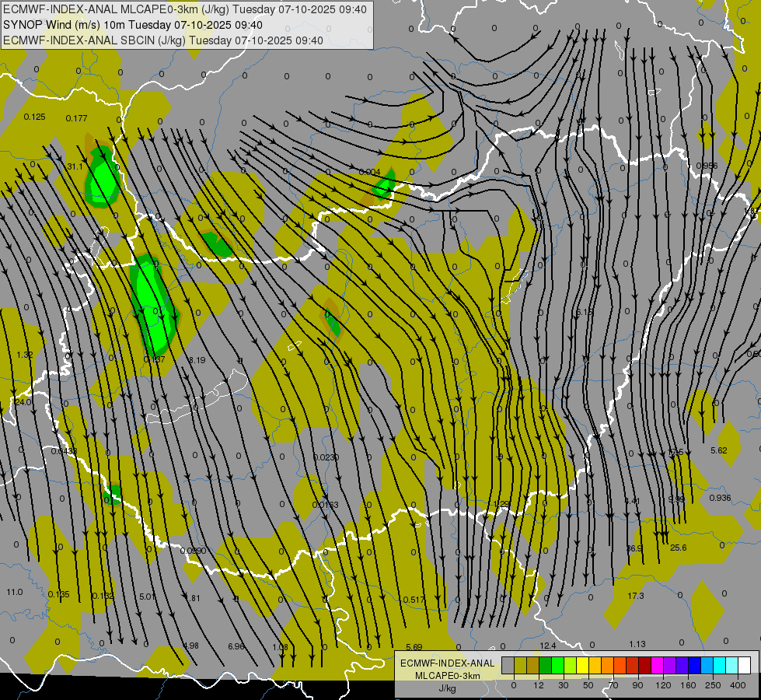Click the 0.956 map value
The width and height of the screenshot is (761, 700).
(707, 166)
